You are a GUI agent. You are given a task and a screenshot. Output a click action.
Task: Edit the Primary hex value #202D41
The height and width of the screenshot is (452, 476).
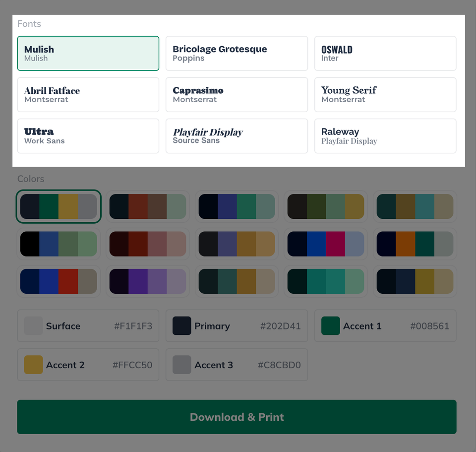pos(281,326)
